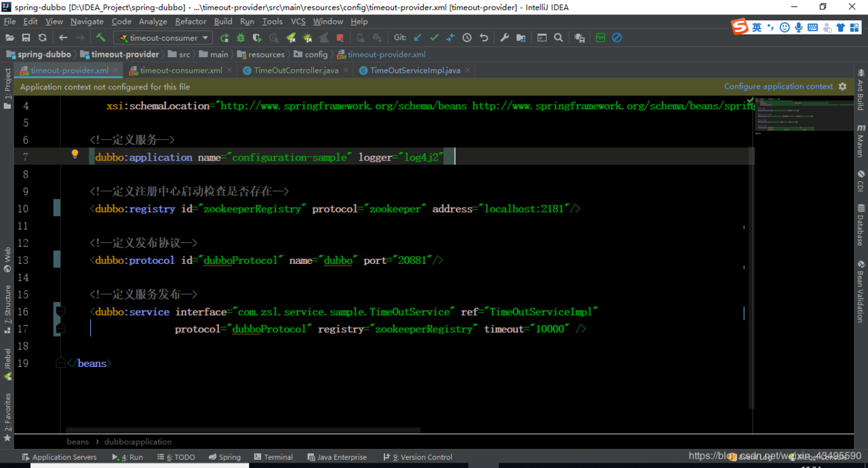Open the File menu
This screenshot has height=468, width=868.
pos(9,22)
